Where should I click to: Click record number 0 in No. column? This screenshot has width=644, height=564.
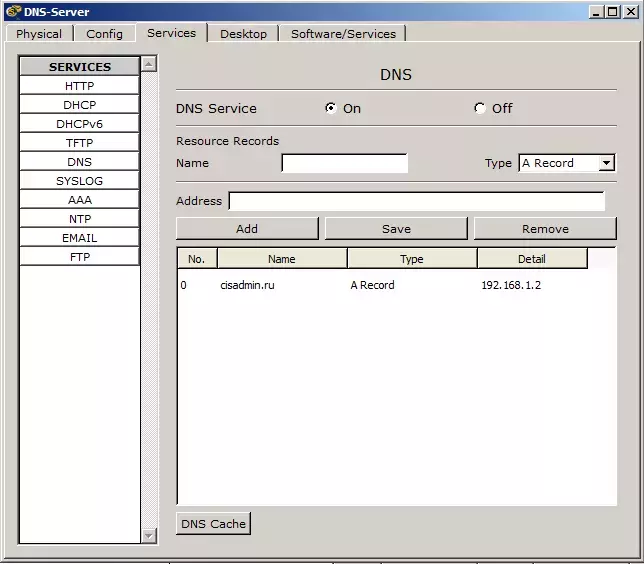coord(183,285)
